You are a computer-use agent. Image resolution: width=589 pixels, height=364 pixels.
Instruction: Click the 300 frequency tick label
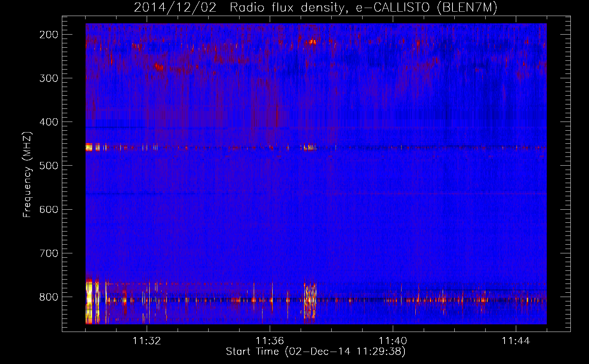click(x=49, y=78)
